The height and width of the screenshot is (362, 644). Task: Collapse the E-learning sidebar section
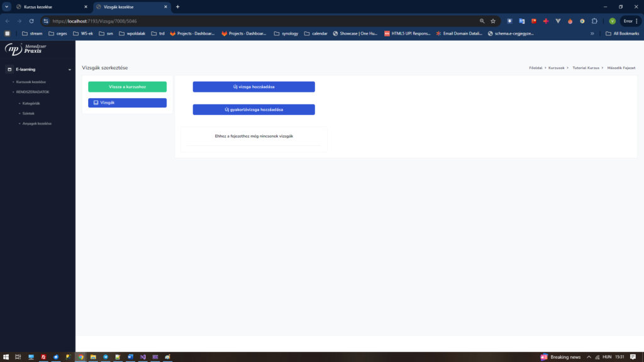pos(69,69)
